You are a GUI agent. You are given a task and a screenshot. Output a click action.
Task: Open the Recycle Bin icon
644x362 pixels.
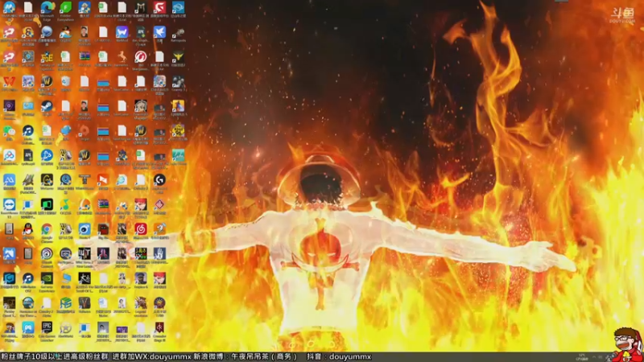(66, 81)
